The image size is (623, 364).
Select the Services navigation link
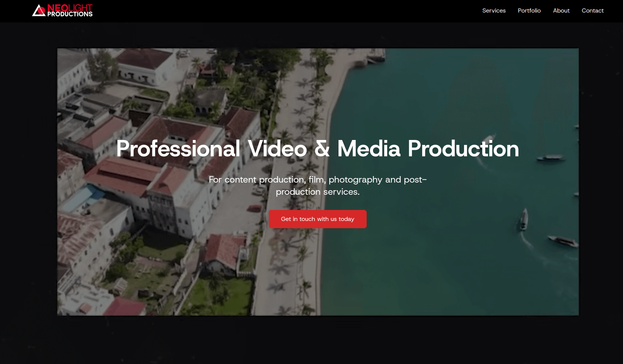(x=494, y=11)
